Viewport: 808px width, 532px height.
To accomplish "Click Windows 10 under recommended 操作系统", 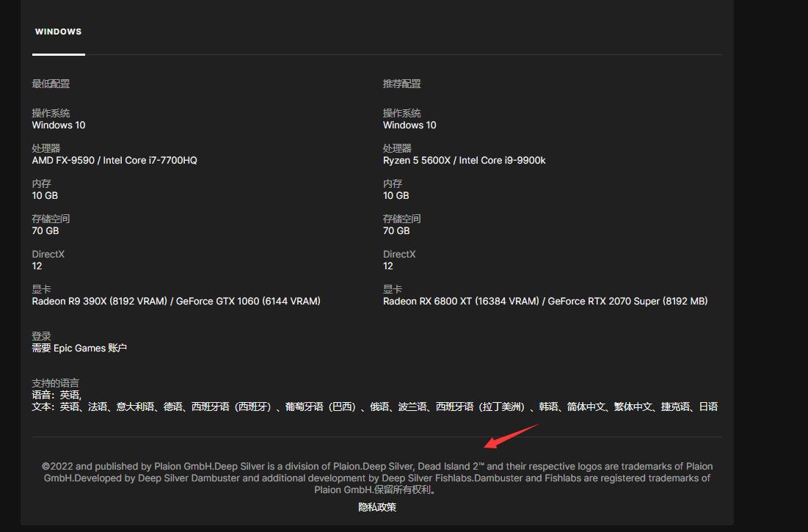I will 410,125.
